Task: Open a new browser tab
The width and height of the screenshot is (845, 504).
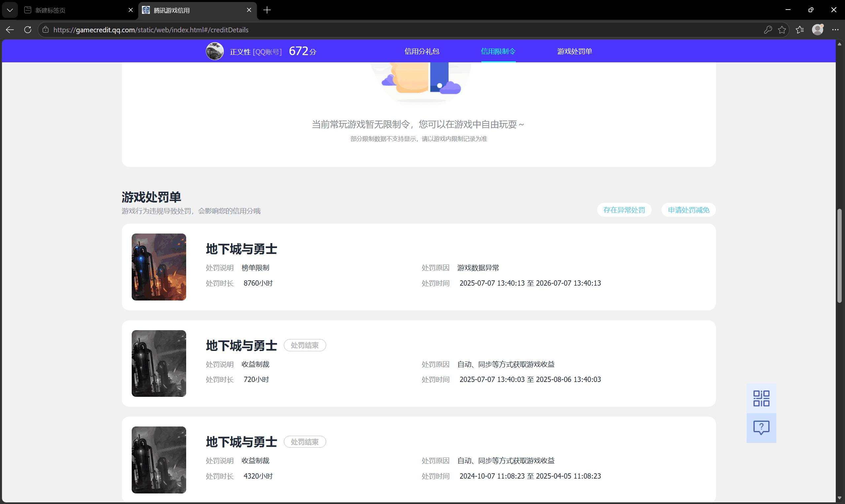Action: coord(267,10)
